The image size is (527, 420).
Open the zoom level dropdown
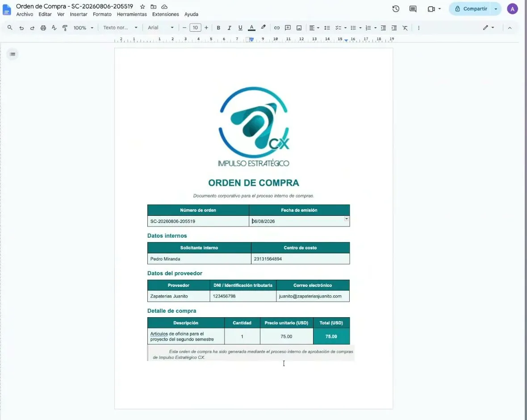pos(84,28)
